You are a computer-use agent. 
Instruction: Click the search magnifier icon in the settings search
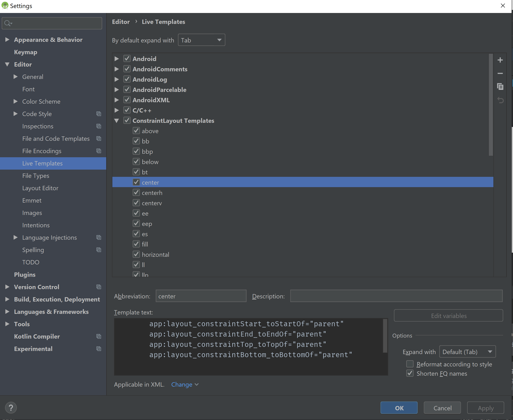(8, 23)
